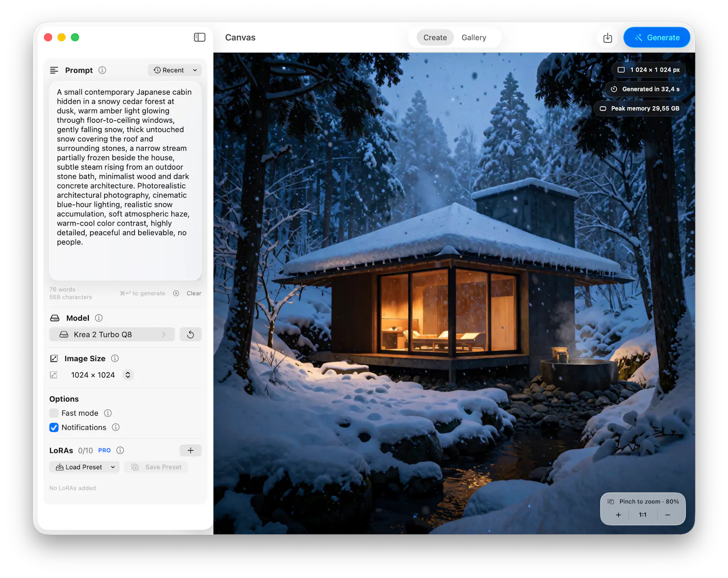Reset zoom with the 1:1 button

tap(642, 515)
